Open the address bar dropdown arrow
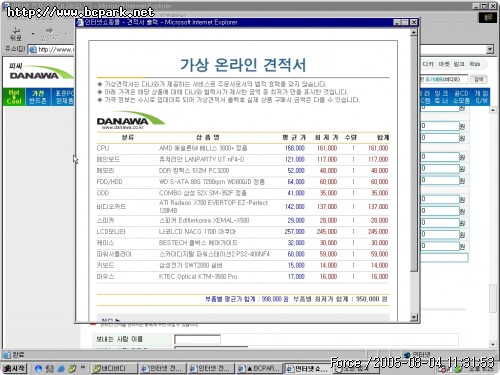 pyautogui.click(x=490, y=50)
